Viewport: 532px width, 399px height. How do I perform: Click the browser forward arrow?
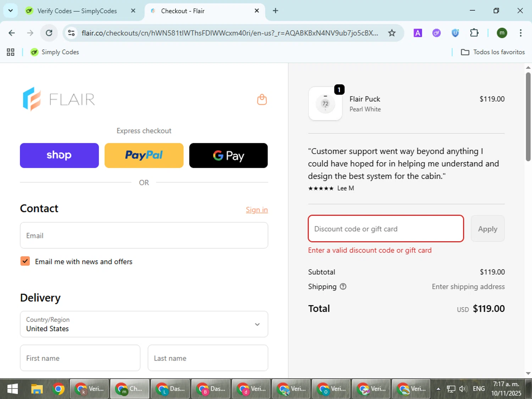(30, 33)
